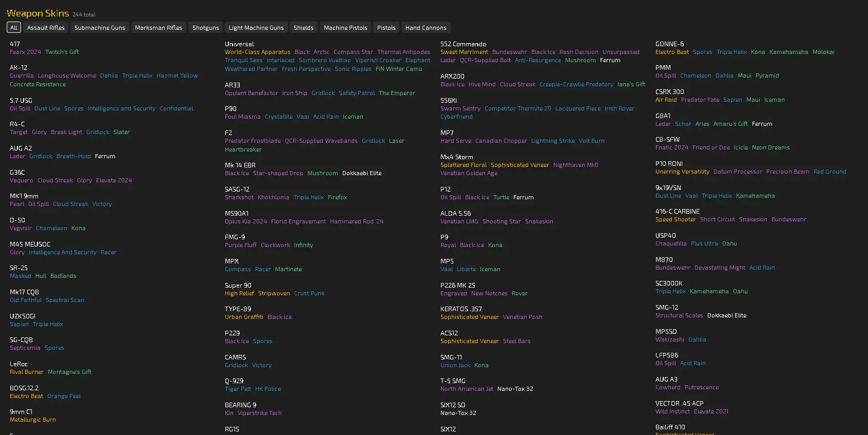This screenshot has width=868, height=435.
Task: Select the All filter tab
Action: pos(14,28)
